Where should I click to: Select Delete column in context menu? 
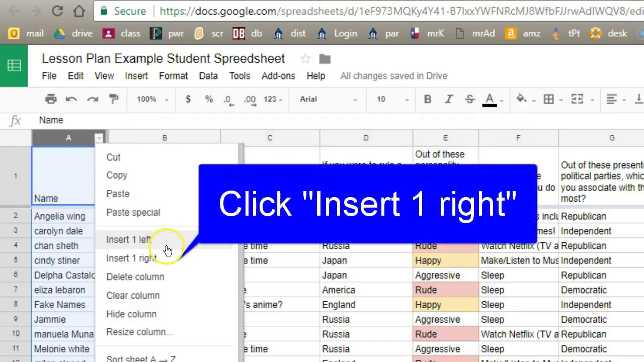(x=135, y=277)
